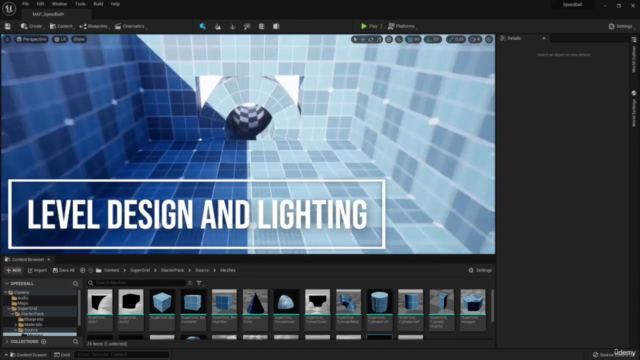Click Save All in Content Browser
The height and width of the screenshot is (360, 640).
pos(64,270)
